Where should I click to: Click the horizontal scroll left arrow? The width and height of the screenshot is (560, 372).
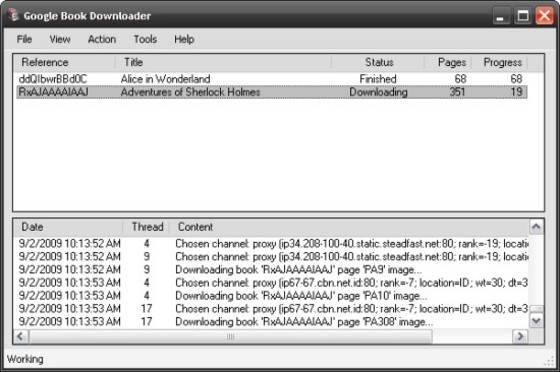[x=21, y=336]
